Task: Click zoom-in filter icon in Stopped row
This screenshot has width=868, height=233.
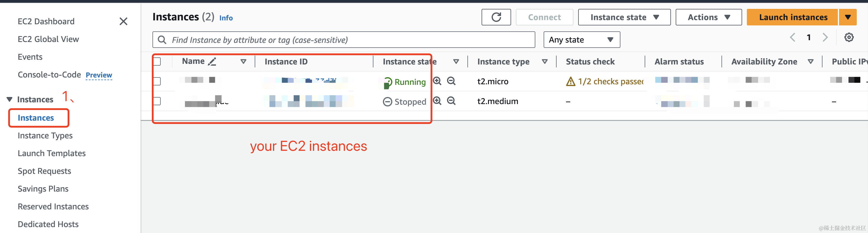Action: (437, 101)
